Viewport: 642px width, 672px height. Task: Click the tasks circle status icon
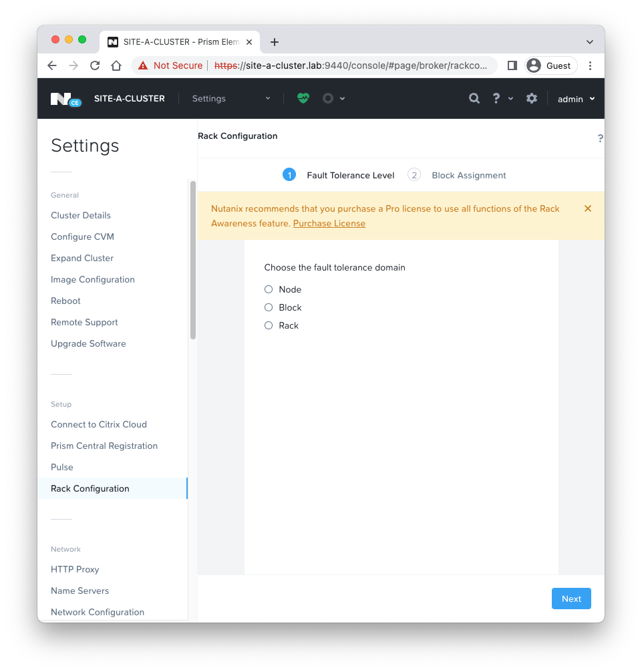(328, 99)
